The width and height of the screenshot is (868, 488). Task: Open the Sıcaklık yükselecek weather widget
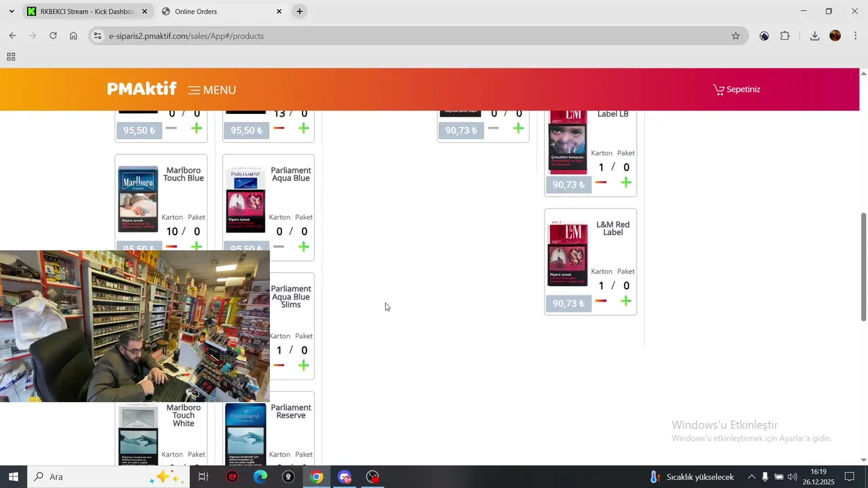click(692, 476)
